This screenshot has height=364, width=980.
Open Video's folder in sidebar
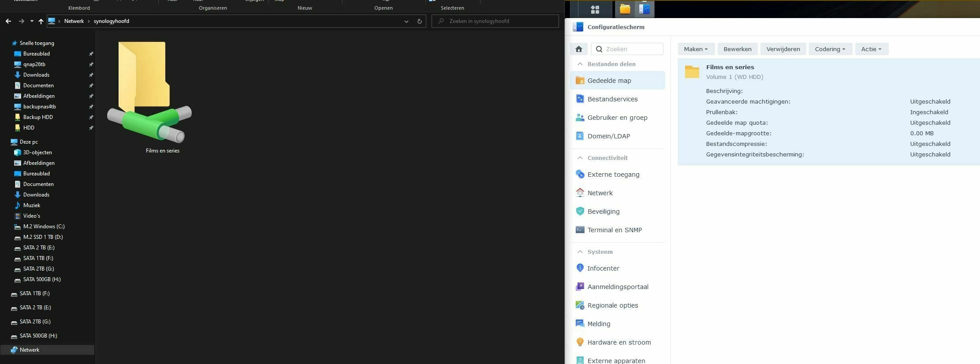[x=32, y=216]
